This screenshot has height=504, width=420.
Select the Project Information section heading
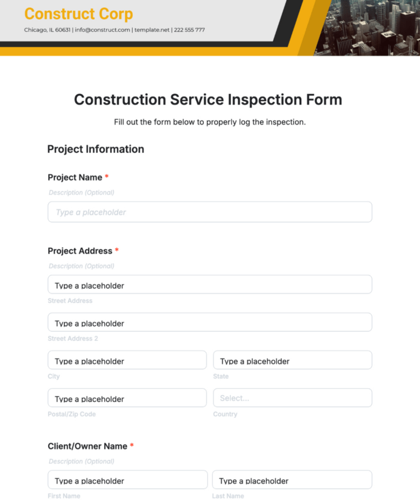96,149
